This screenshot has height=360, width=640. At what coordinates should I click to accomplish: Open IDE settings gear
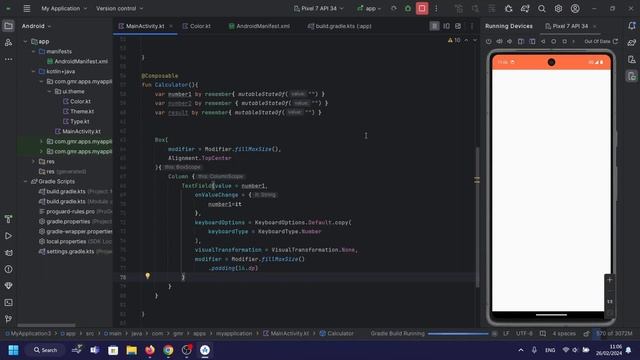click(558, 8)
